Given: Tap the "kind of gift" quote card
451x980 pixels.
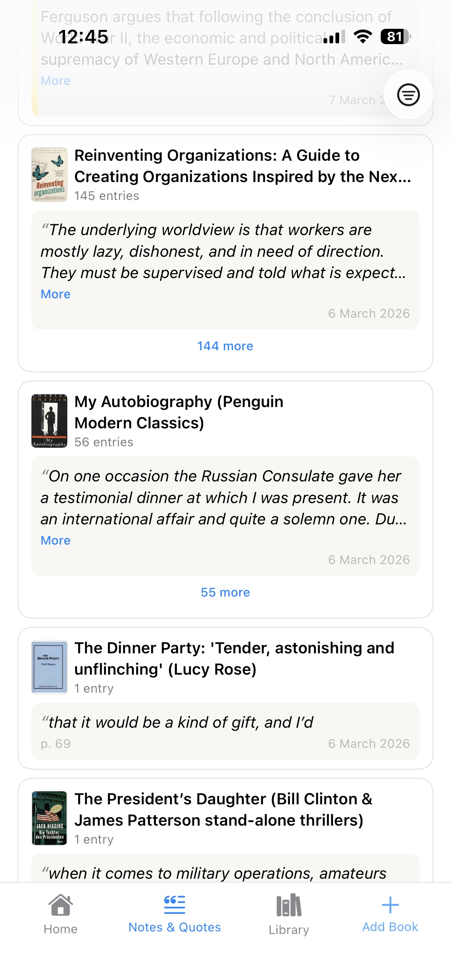Looking at the screenshot, I should [225, 731].
